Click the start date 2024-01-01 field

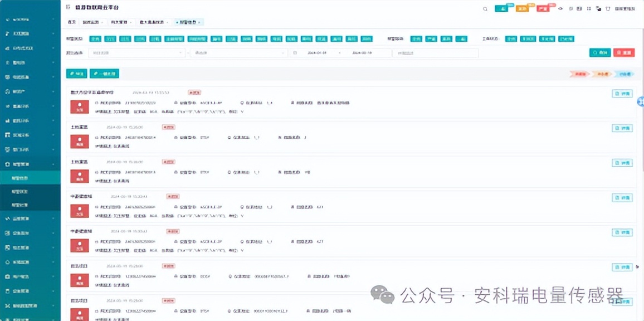[x=316, y=53]
